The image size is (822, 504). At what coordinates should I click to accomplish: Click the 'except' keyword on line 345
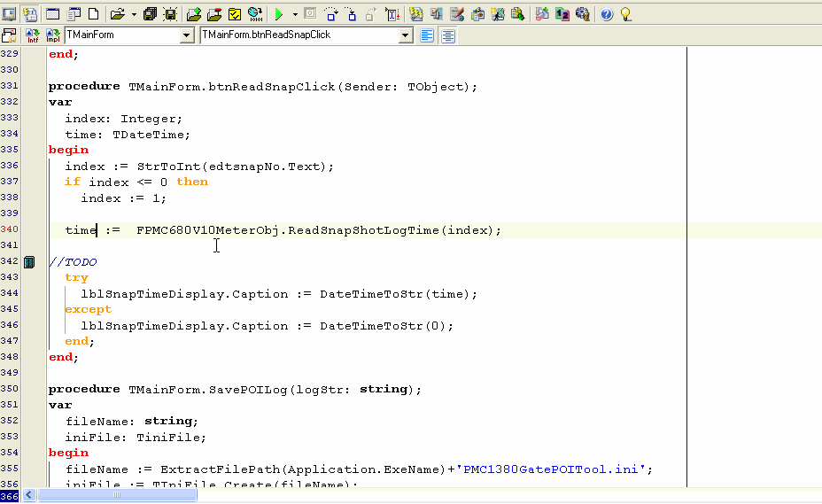88,309
